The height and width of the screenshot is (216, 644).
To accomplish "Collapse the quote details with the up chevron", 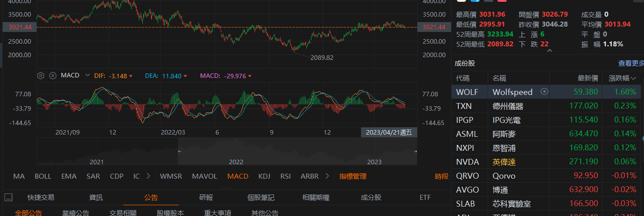I will (x=549, y=50).
